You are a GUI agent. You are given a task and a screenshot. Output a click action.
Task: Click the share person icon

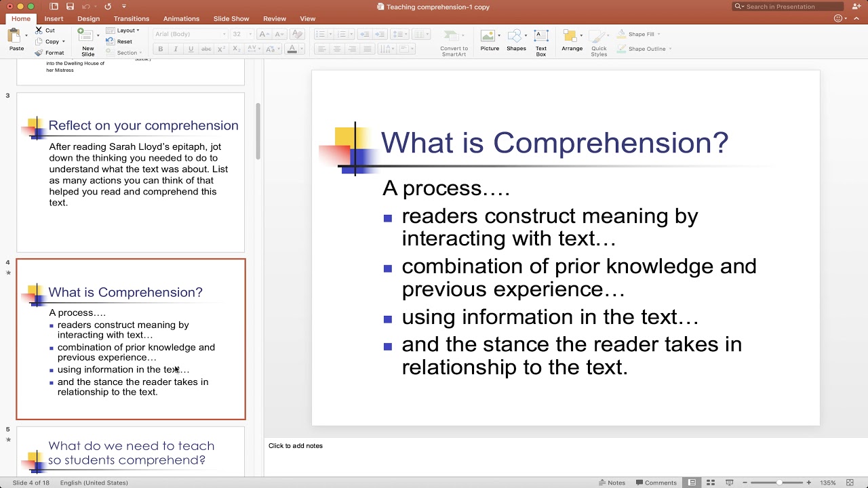pos(857,6)
